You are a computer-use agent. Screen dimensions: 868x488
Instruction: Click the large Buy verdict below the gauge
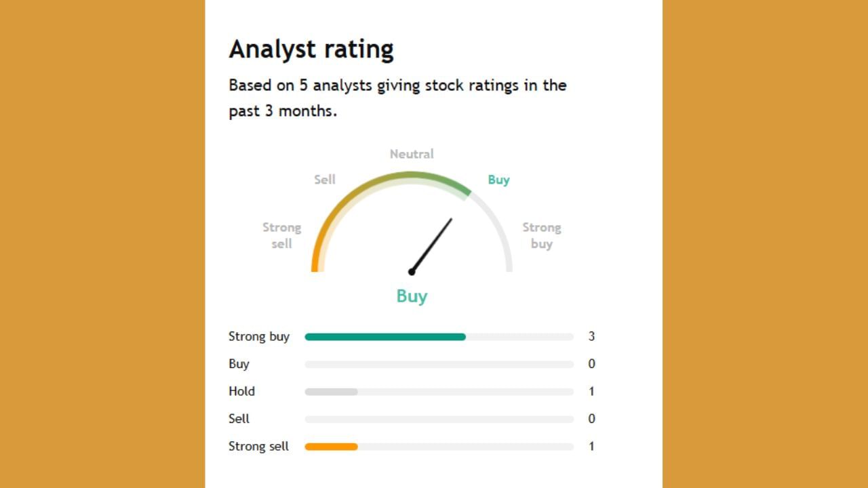coord(412,296)
